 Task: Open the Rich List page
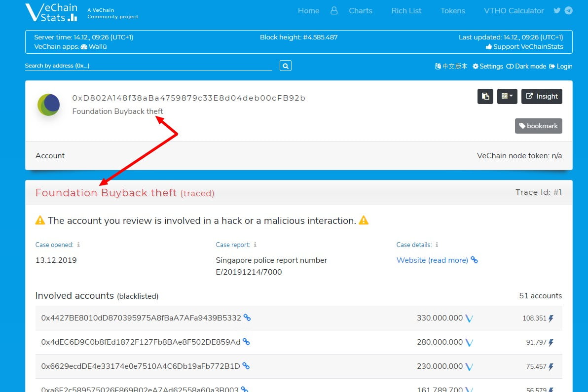[406, 11]
